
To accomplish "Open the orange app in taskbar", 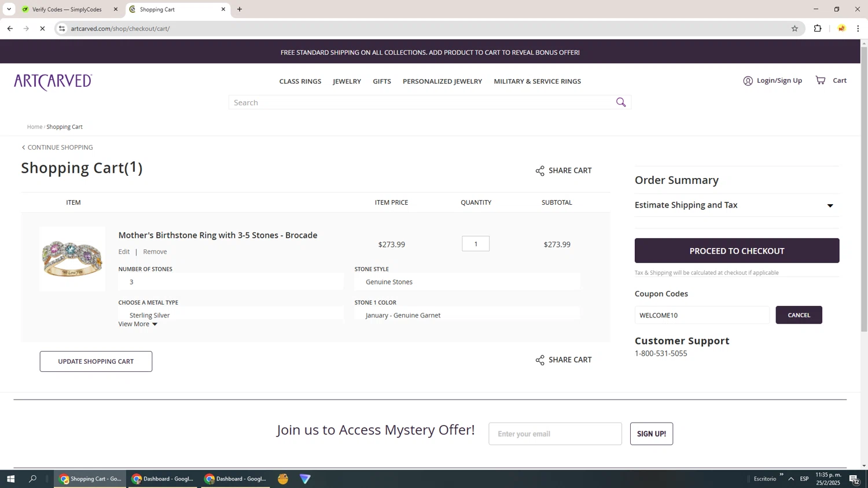I will tap(283, 479).
